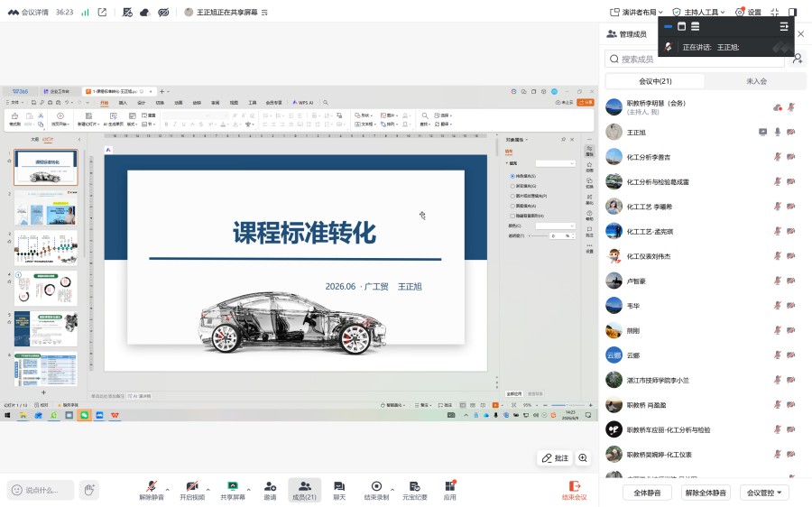Open the 成员(21) members panel
The height and width of the screenshot is (507, 812).
pyautogui.click(x=305, y=490)
